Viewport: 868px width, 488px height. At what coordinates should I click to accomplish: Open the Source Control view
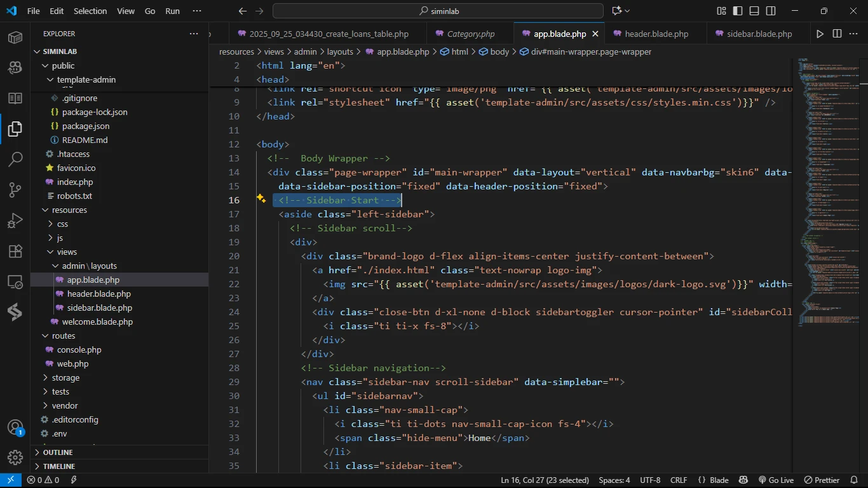15,189
